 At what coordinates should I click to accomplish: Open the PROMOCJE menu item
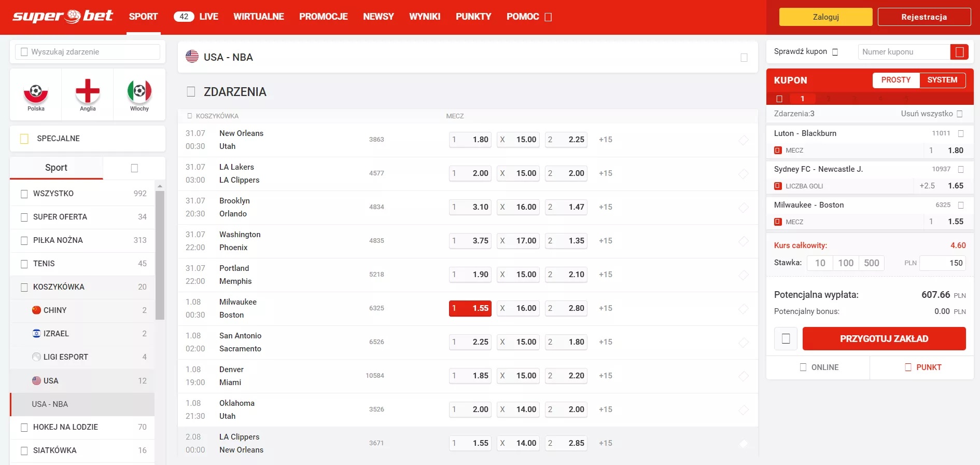coord(324,17)
